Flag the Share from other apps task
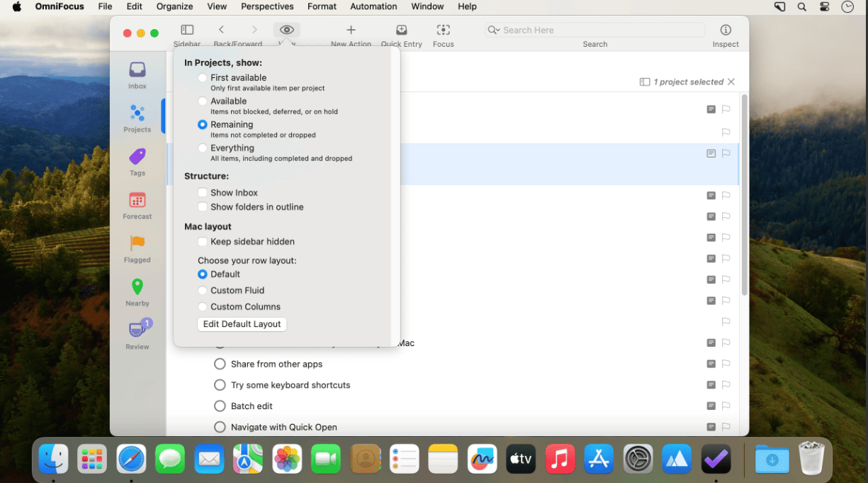This screenshot has width=868, height=483. [x=726, y=364]
